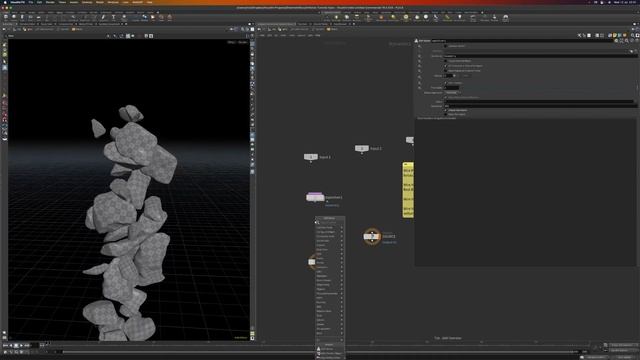Switch to the Render View pane tab

47,24
